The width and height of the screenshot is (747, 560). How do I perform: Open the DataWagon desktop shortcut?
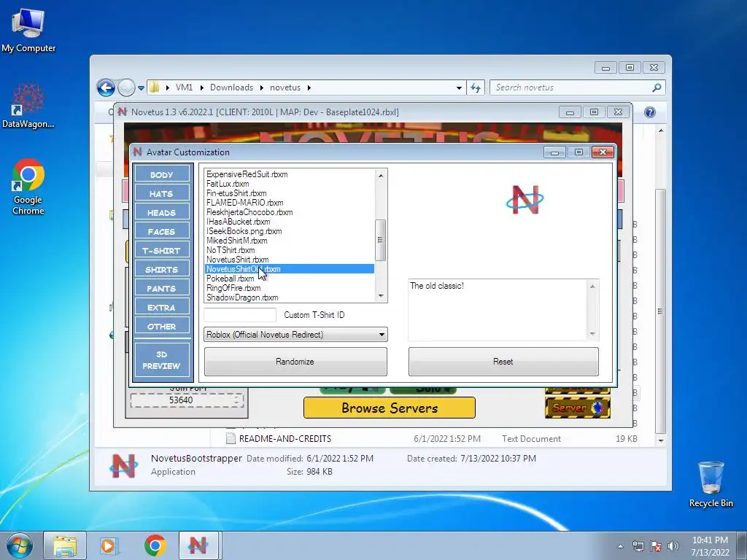(28, 106)
